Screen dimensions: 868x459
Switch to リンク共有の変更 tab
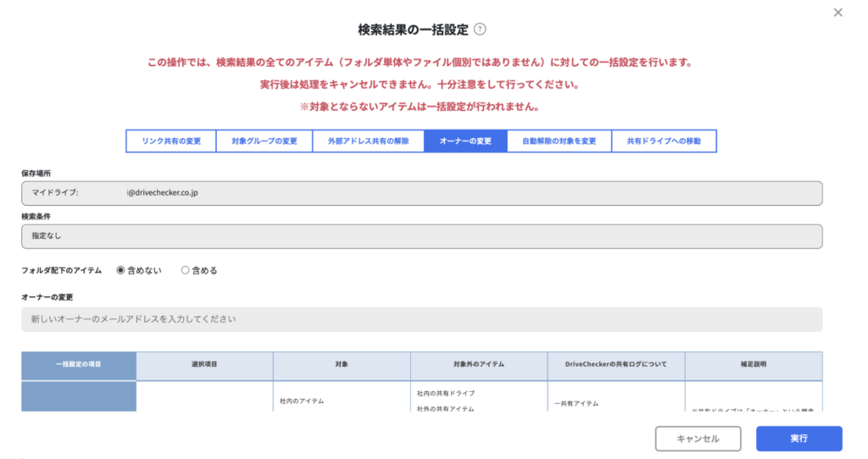pos(171,141)
